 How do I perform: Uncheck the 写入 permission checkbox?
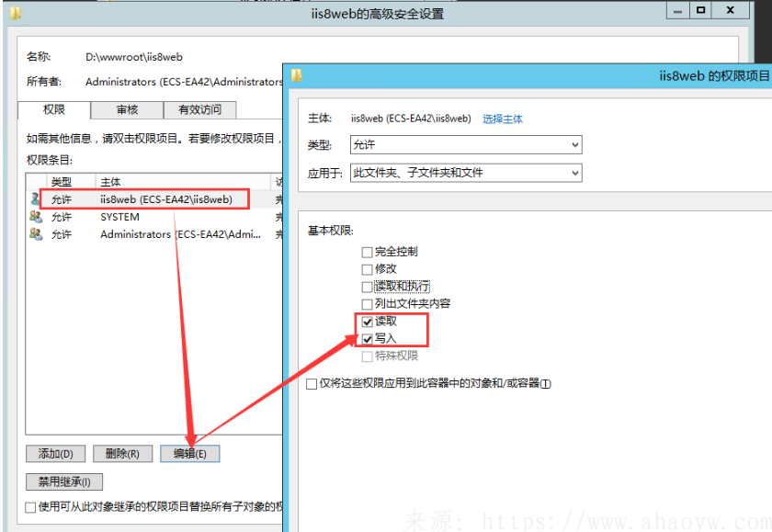pyautogui.click(x=368, y=339)
